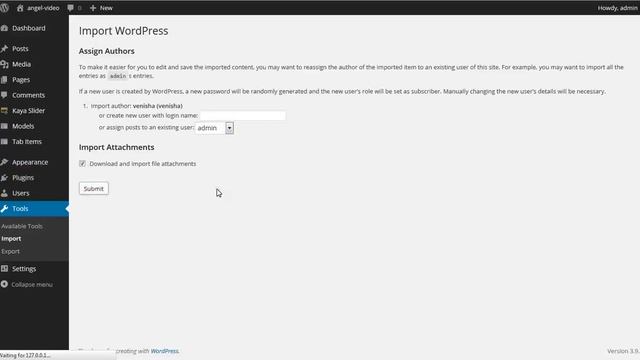Open the Dashboard menu
Viewport: 640px width, 360px height.
click(29, 28)
